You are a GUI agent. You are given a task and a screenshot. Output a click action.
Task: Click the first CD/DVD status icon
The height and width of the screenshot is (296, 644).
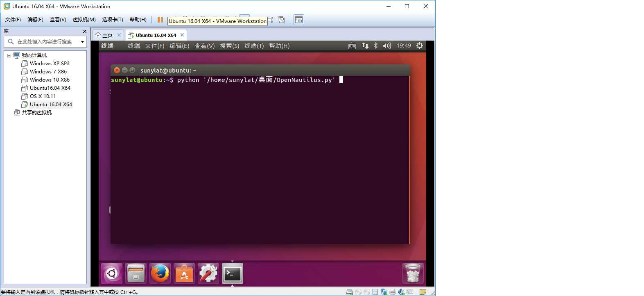(x=358, y=292)
